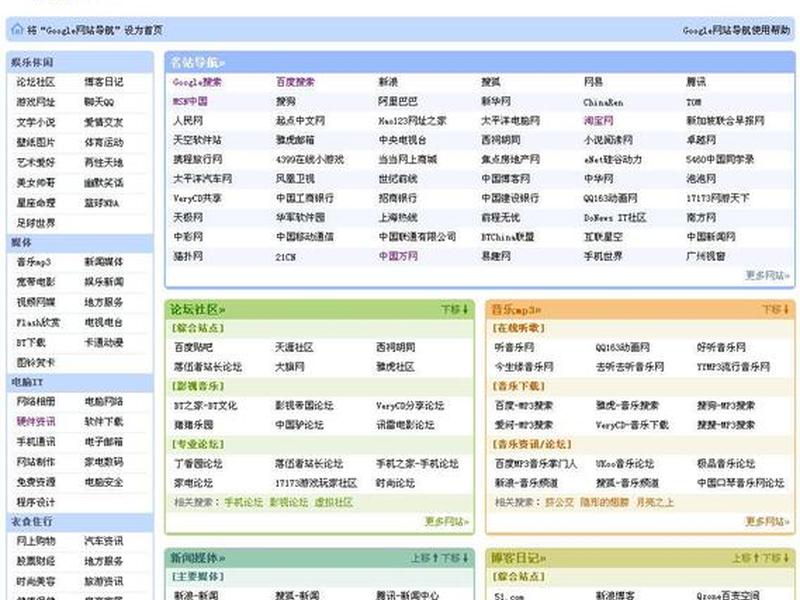800x600 pixels.
Task: Open the Google搜索 link
Action: point(197,82)
